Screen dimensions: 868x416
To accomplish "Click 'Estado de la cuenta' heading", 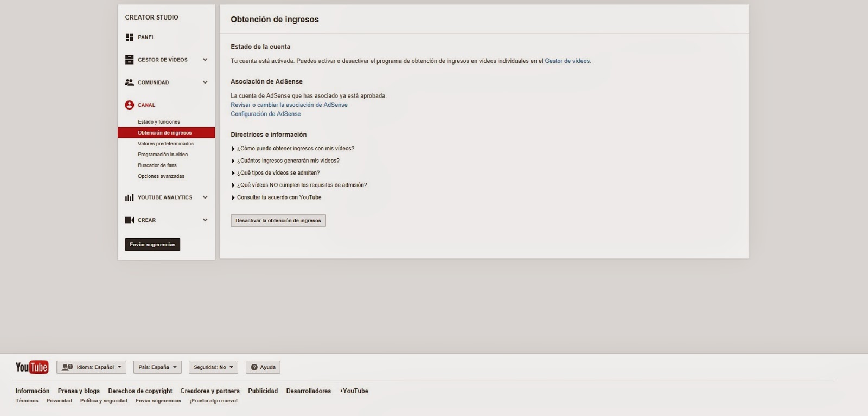I will click(x=260, y=47).
